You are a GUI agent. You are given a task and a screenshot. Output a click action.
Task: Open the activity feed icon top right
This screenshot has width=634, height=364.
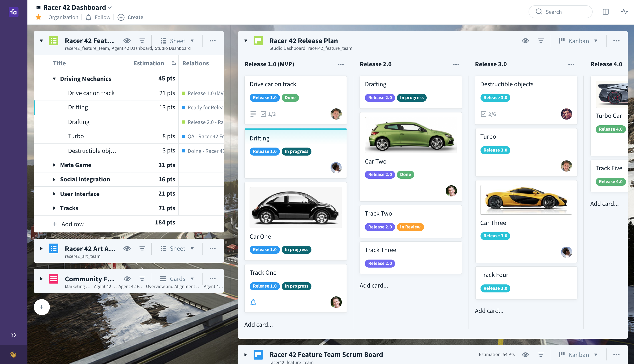pos(625,12)
